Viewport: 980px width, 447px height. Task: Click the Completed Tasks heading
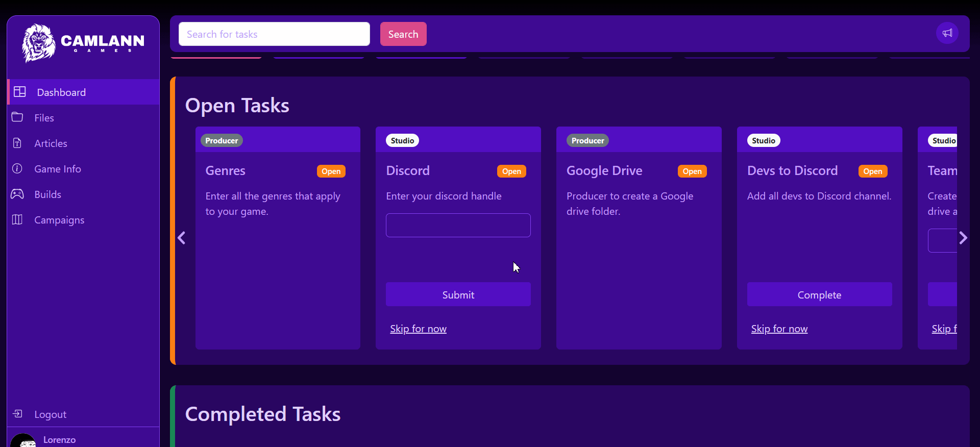[x=262, y=414]
